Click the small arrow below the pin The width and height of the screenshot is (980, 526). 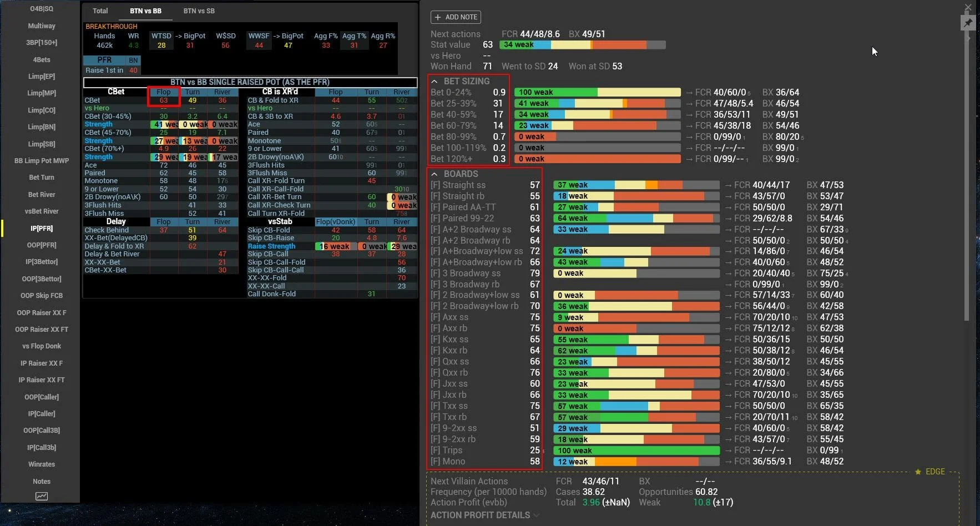(968, 39)
